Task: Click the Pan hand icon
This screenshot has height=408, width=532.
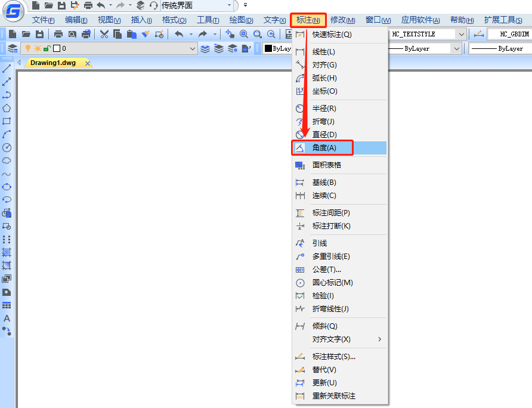Action: click(x=230, y=34)
